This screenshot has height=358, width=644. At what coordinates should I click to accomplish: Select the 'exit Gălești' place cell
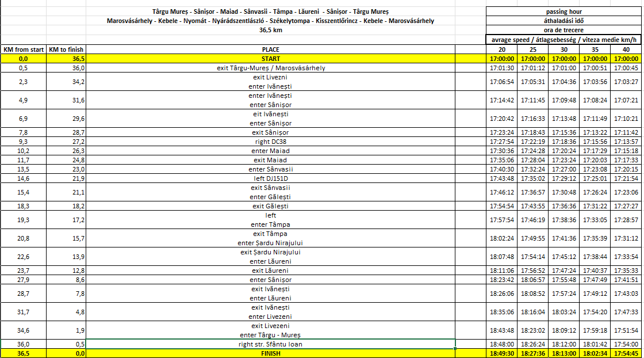pyautogui.click(x=270, y=206)
